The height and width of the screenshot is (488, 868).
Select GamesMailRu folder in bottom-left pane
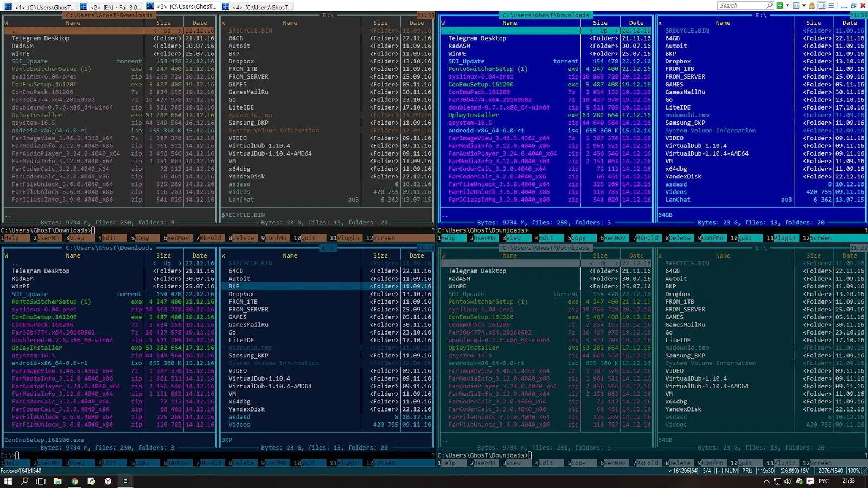(248, 325)
